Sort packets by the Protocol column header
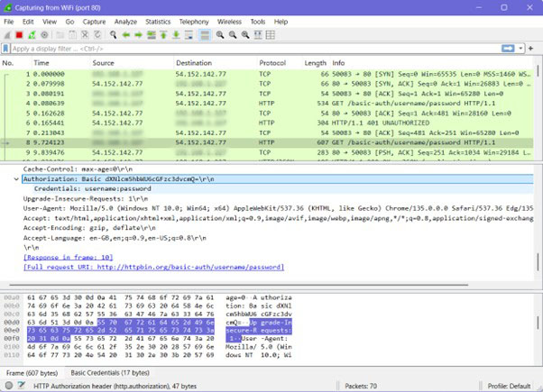 tap(272, 63)
